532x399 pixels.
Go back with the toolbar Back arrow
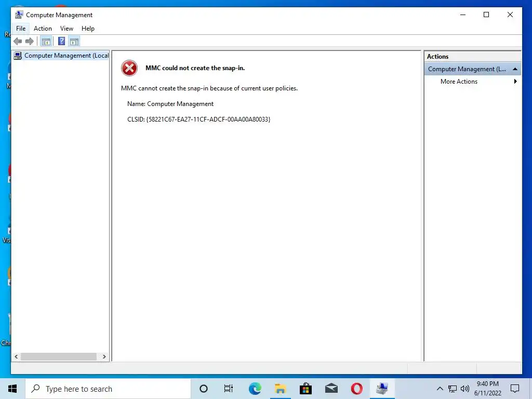click(x=18, y=42)
